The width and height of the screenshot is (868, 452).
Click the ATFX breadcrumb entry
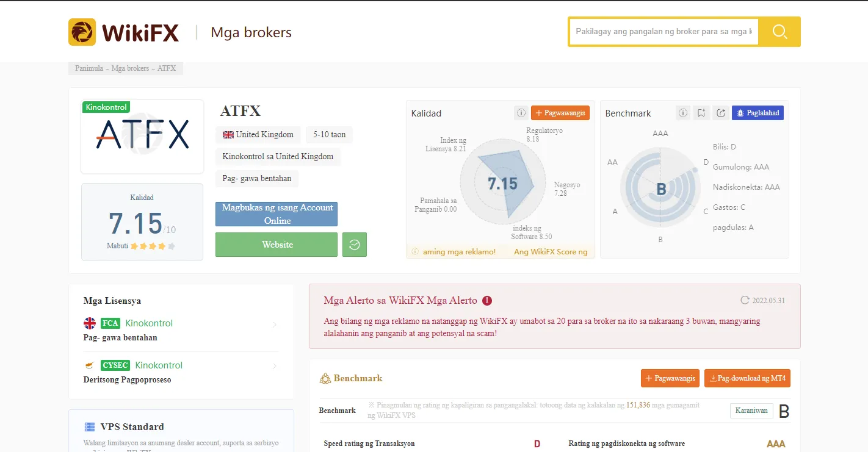(x=167, y=68)
